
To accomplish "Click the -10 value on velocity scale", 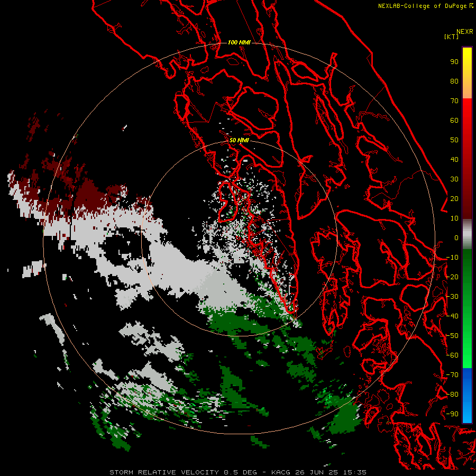I will (452, 258).
